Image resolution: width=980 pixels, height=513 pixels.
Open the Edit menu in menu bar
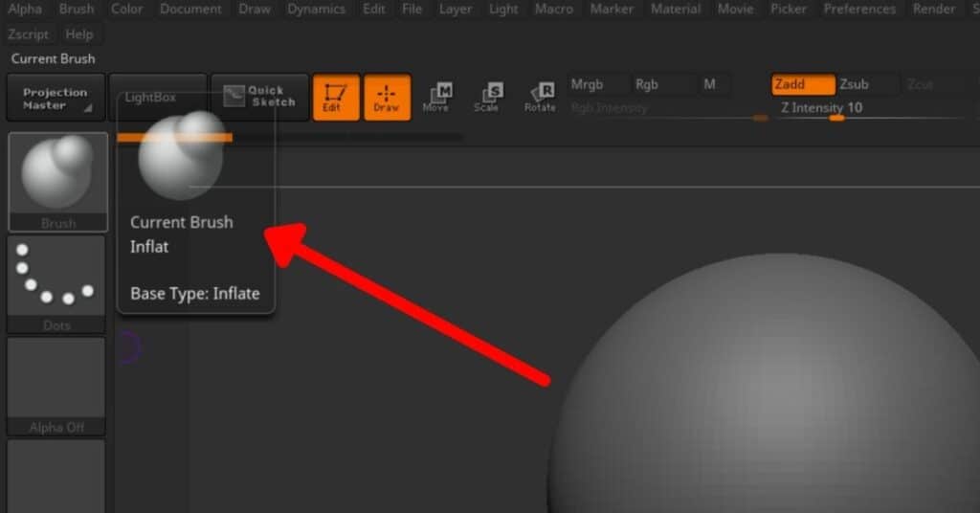point(374,9)
